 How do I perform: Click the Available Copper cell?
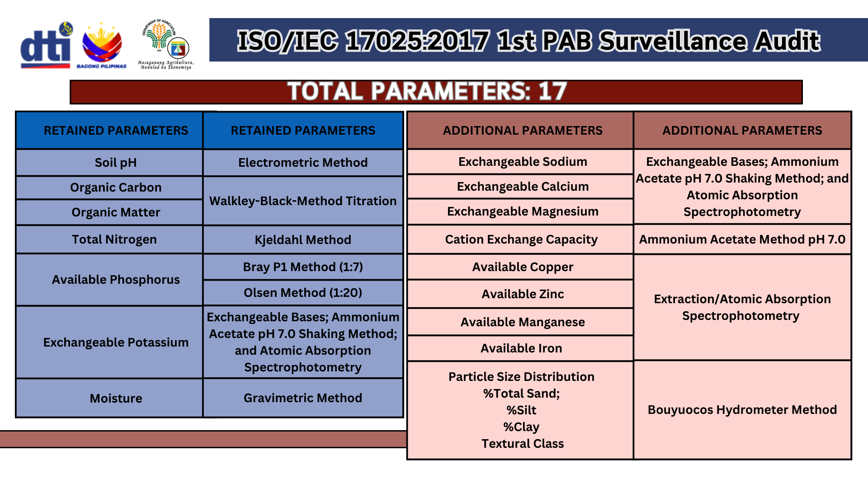coord(520,267)
